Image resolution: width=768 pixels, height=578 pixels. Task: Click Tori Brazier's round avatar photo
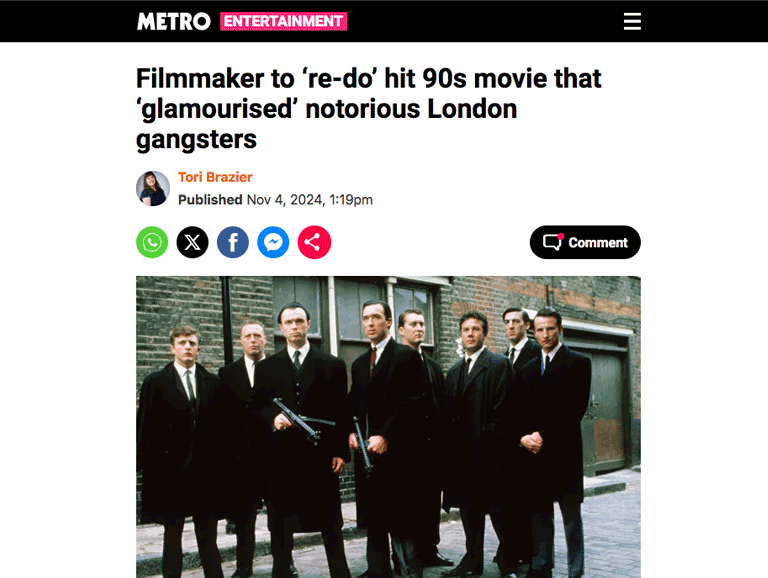coord(153,188)
